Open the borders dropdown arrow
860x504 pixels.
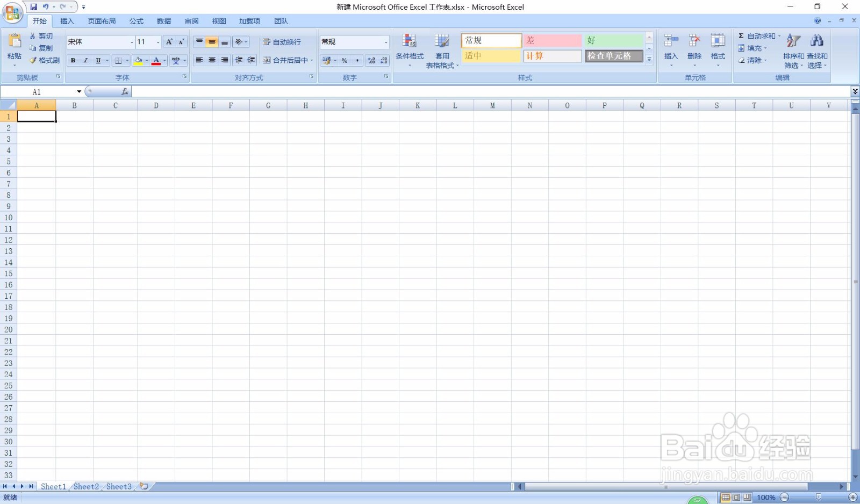pyautogui.click(x=126, y=60)
